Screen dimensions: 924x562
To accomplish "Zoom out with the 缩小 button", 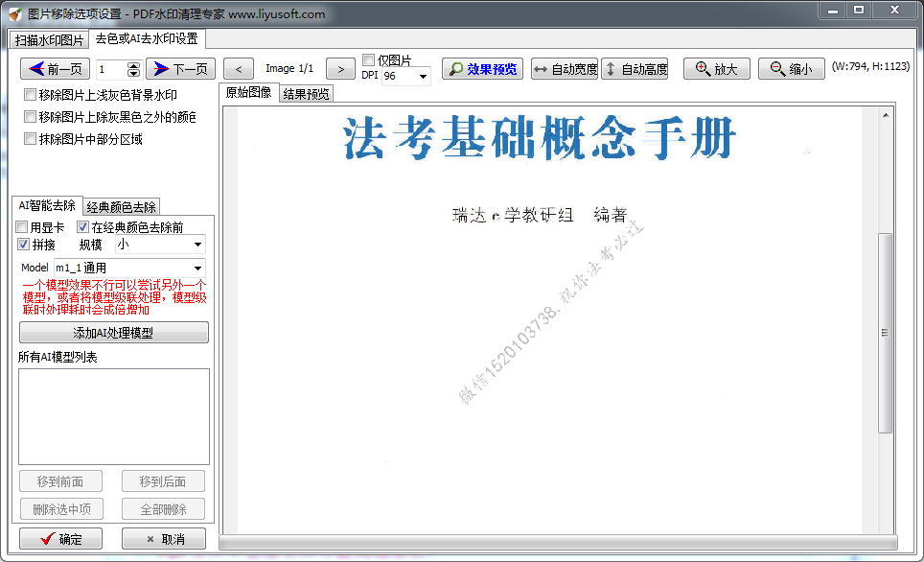I will 791,69.
